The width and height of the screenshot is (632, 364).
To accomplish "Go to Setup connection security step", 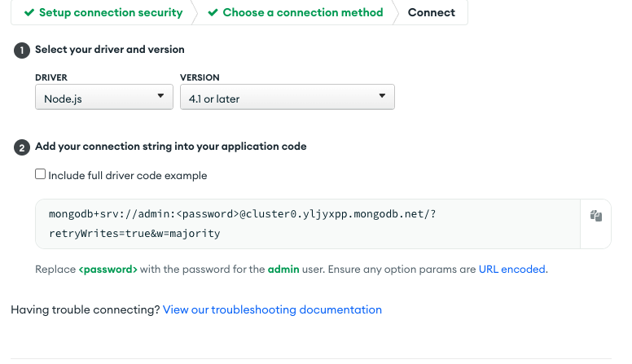I will (103, 12).
